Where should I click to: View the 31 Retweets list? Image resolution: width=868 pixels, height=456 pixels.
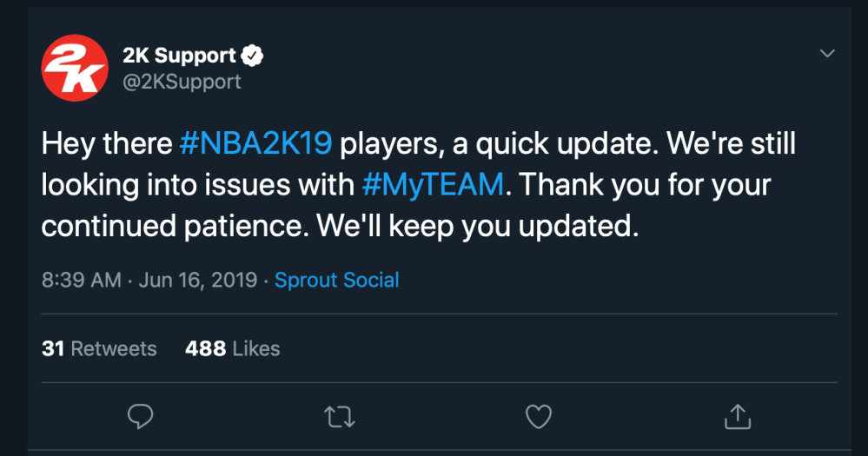(x=99, y=349)
